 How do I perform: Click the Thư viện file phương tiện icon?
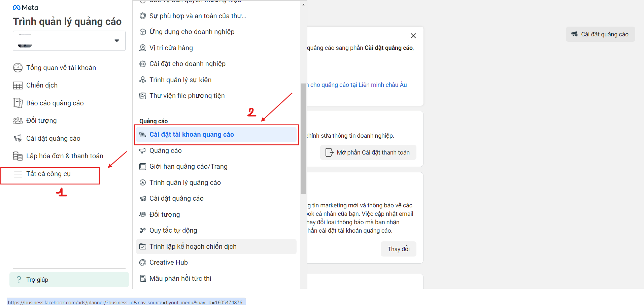coord(143,96)
